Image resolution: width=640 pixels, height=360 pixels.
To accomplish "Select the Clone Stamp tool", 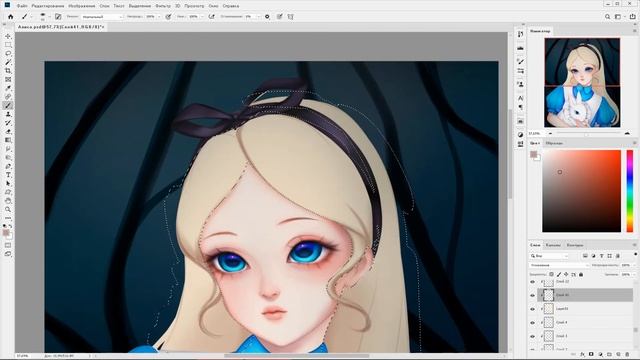I will coord(8,114).
